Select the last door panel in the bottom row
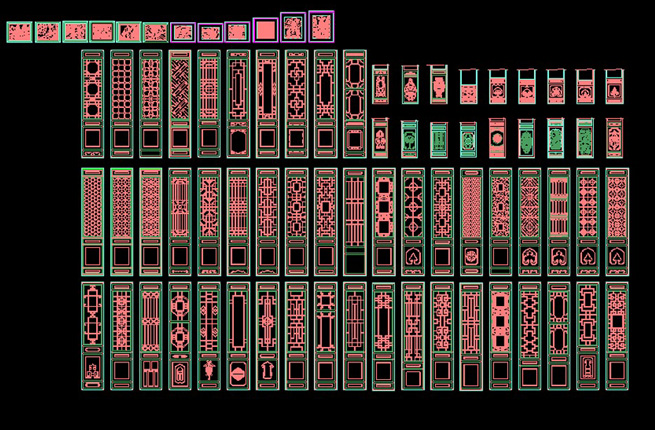The image size is (655, 430). (x=617, y=335)
